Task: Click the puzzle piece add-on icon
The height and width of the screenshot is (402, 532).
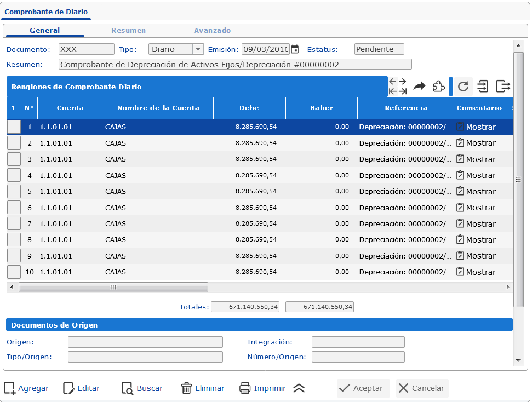Action: tap(439, 87)
